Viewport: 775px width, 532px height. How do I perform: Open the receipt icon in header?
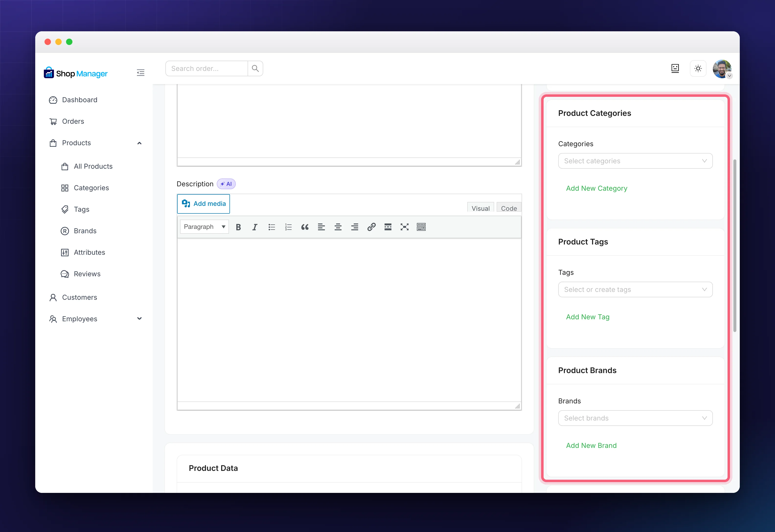[675, 68]
